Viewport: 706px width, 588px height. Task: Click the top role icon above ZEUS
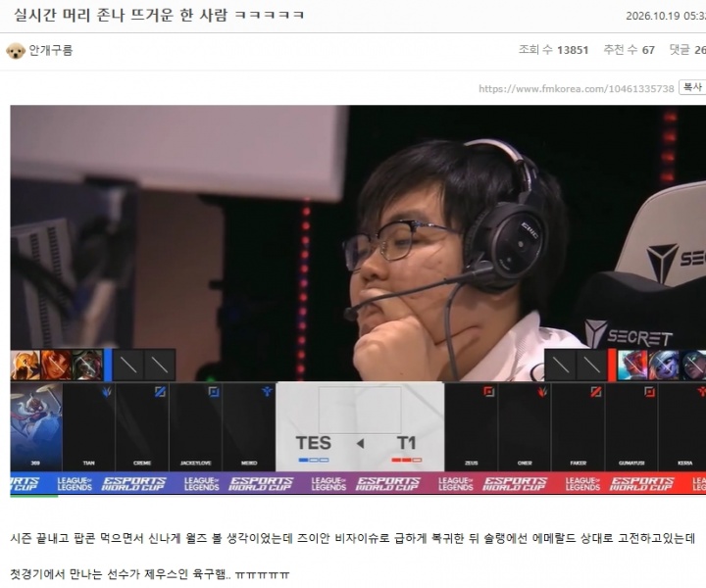489,392
